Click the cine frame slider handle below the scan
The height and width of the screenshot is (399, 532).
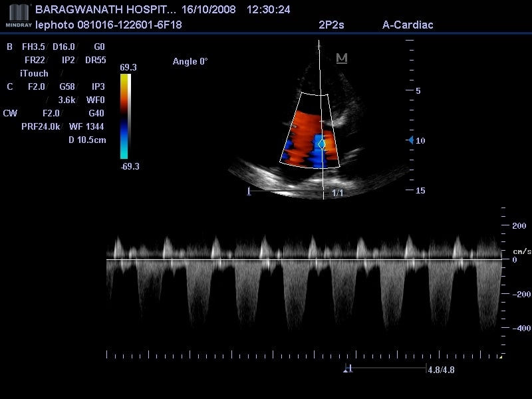249,192
